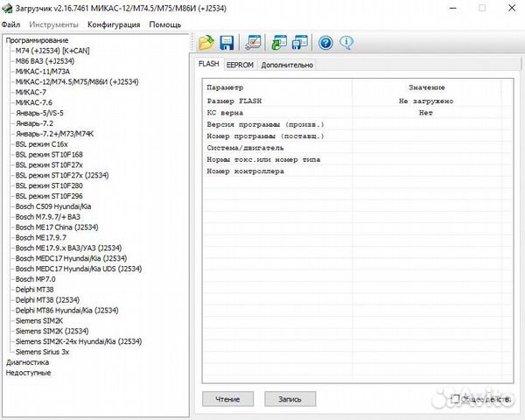Switch to the EEPROM tab
525x420 pixels.
click(x=240, y=65)
